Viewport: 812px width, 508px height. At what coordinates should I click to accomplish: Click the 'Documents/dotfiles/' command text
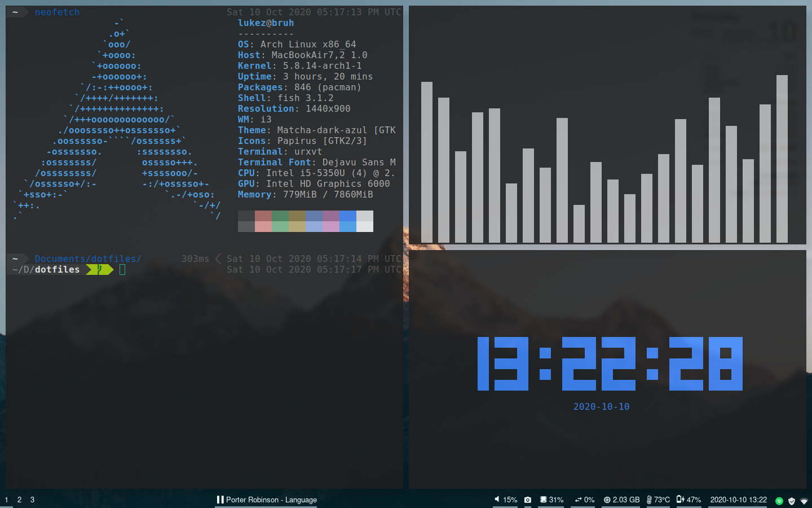point(88,259)
